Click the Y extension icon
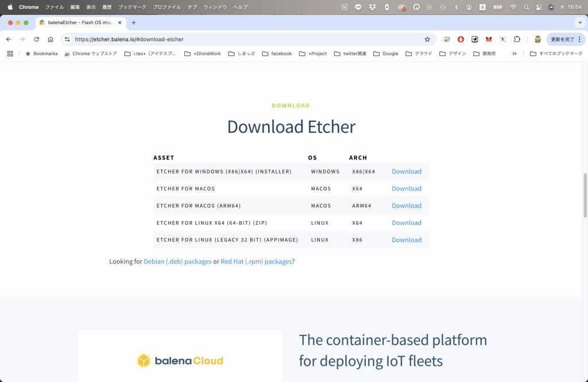Viewport: 588px width, 382px height. 503,39
